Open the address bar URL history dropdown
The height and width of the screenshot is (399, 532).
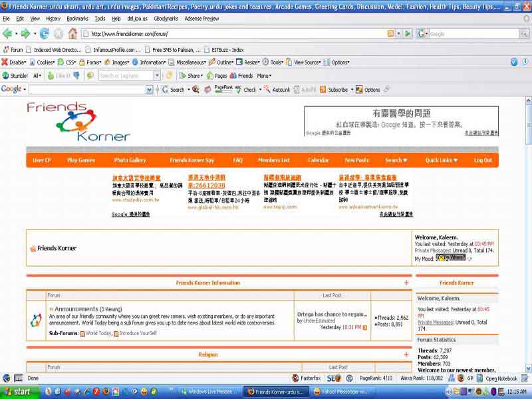pos(399,34)
